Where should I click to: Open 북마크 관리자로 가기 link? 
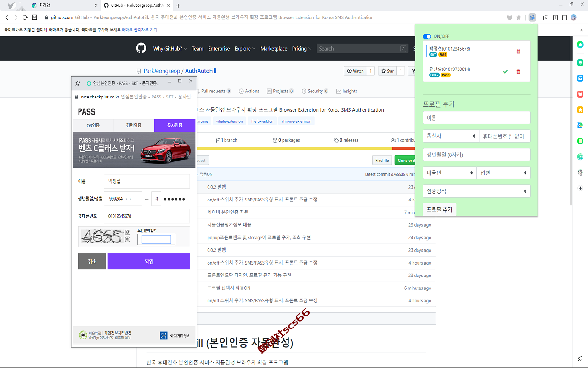coord(139,29)
